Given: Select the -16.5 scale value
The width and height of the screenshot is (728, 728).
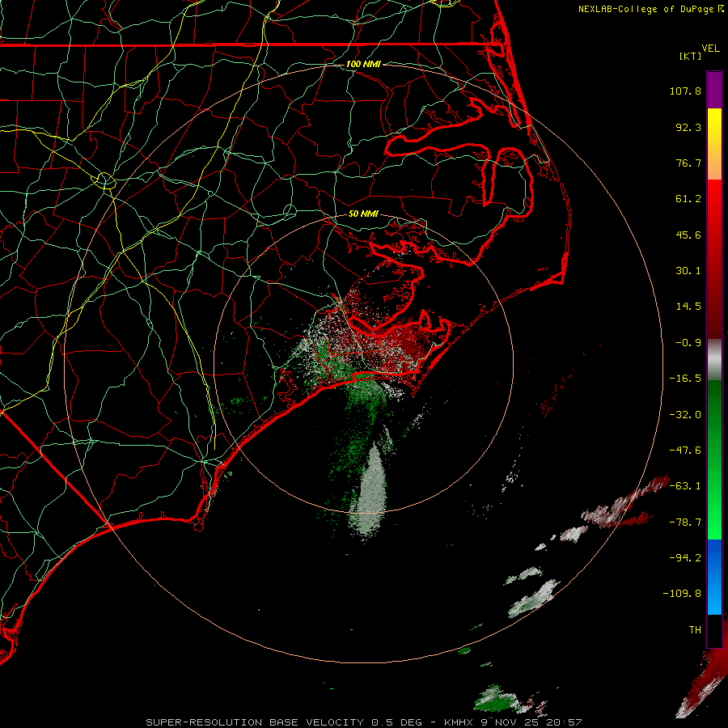Looking at the screenshot, I should coord(685,379).
